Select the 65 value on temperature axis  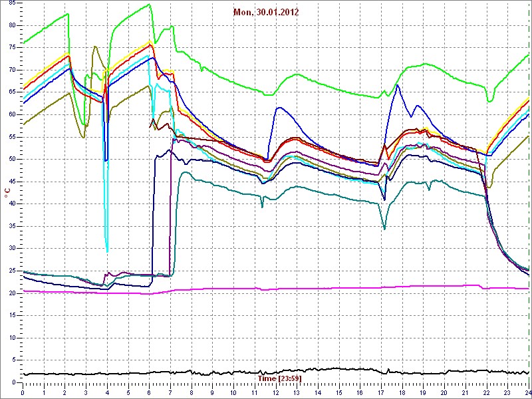click(x=13, y=92)
